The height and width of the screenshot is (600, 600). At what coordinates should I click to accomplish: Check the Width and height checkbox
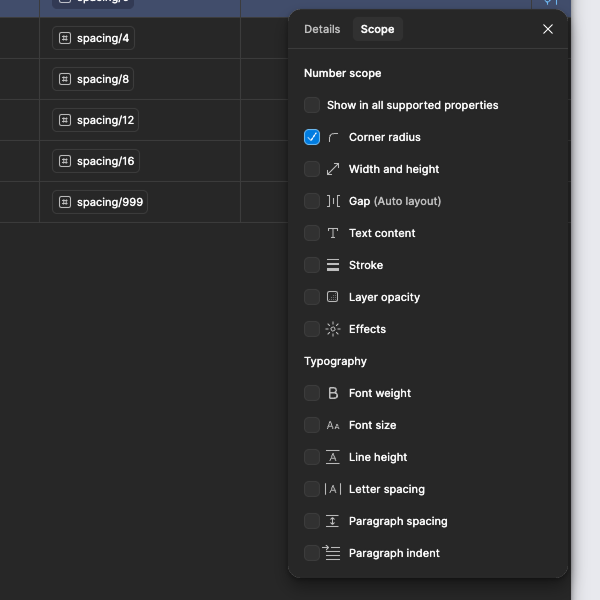(312, 169)
